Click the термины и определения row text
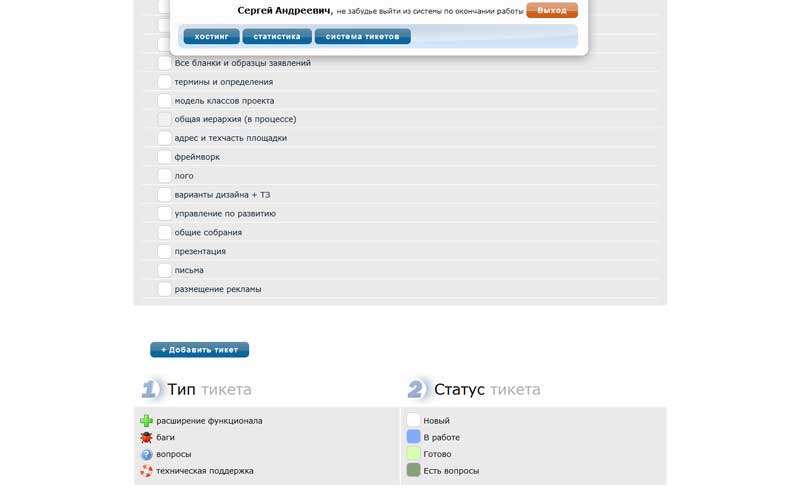800x500 pixels. click(x=223, y=82)
